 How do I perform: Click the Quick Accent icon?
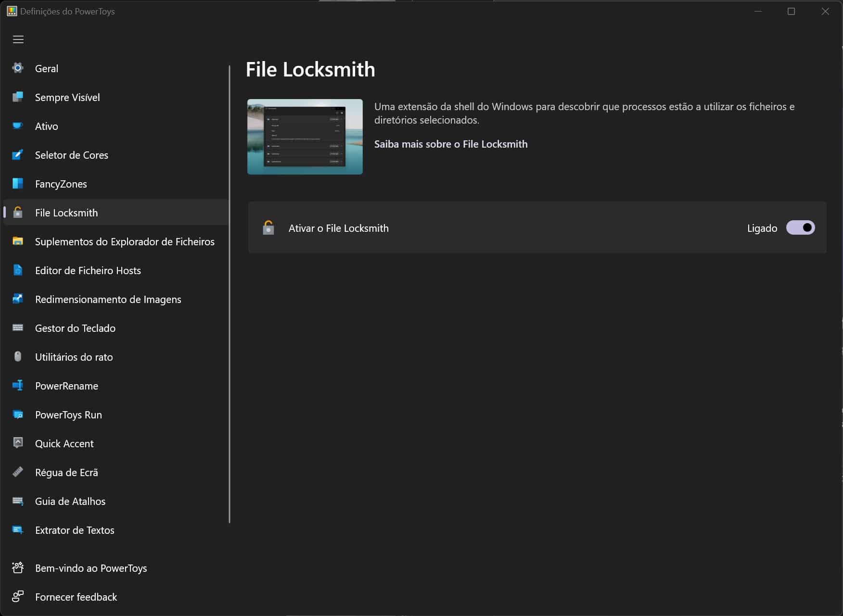tap(18, 443)
